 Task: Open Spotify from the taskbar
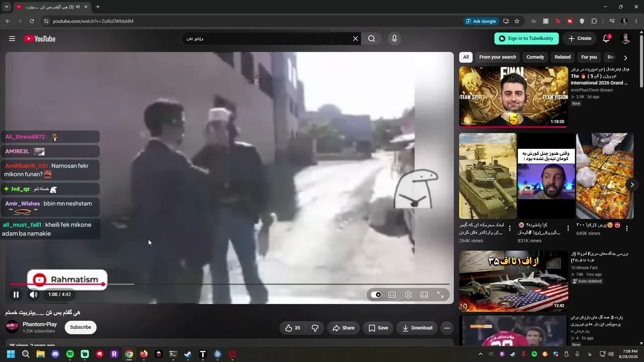70,354
